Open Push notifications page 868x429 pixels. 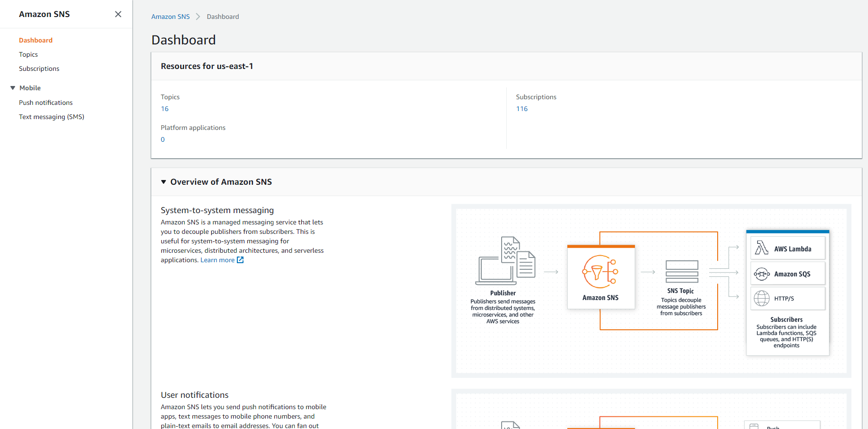(x=46, y=103)
